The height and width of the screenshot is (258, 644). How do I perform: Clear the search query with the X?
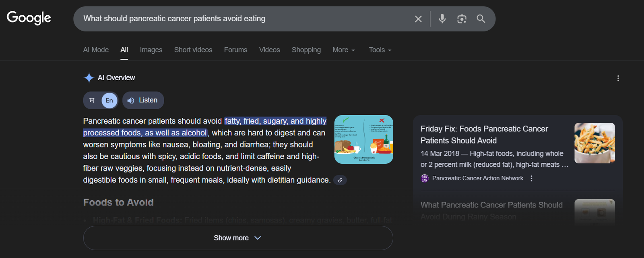point(418,19)
